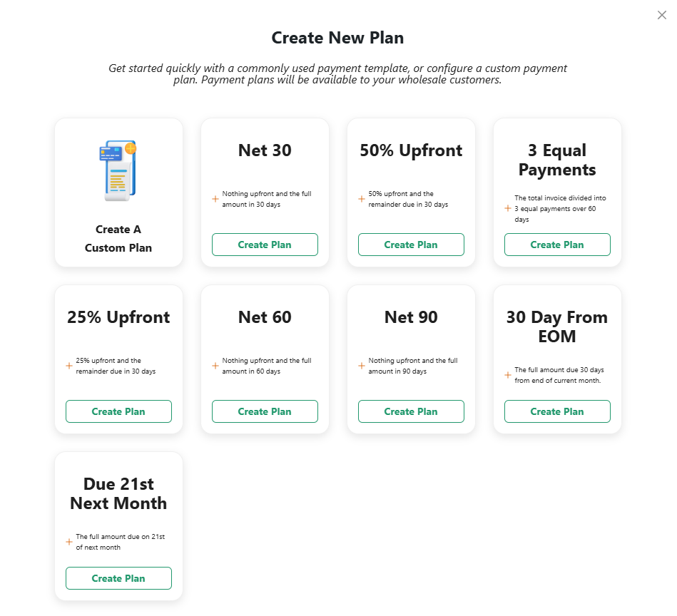Click plus icon beside Net 30 description

pyautogui.click(x=215, y=199)
